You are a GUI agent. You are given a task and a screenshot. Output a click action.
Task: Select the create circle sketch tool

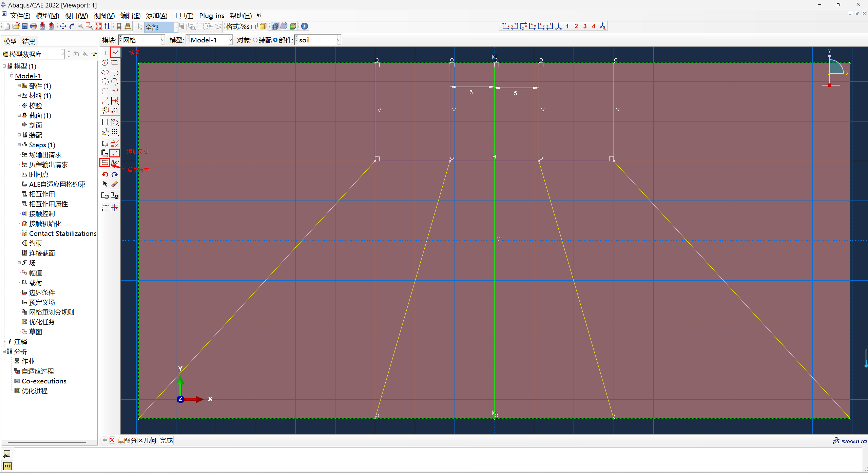pos(105,63)
